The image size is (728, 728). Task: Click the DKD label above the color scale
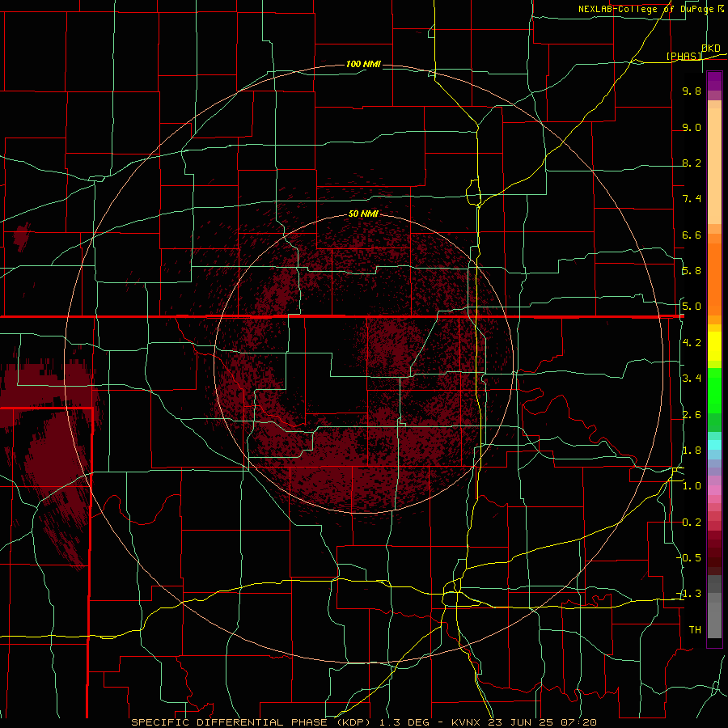tap(711, 49)
